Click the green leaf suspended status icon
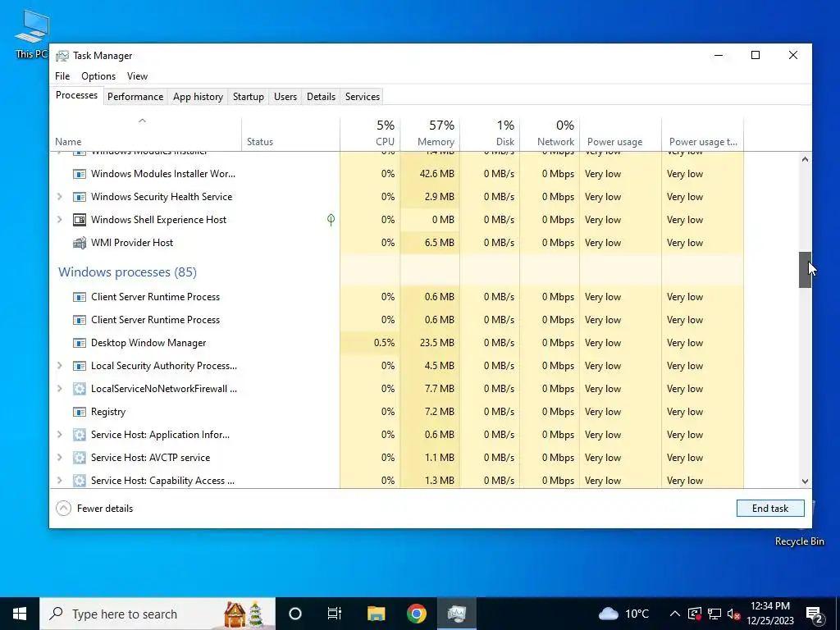Viewport: 840px width, 630px height. (x=331, y=220)
